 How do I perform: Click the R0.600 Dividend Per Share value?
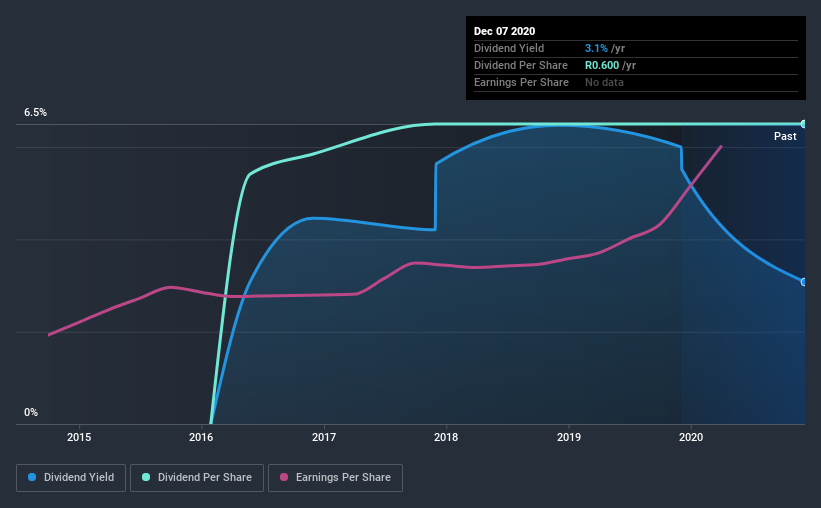pyautogui.click(x=602, y=65)
